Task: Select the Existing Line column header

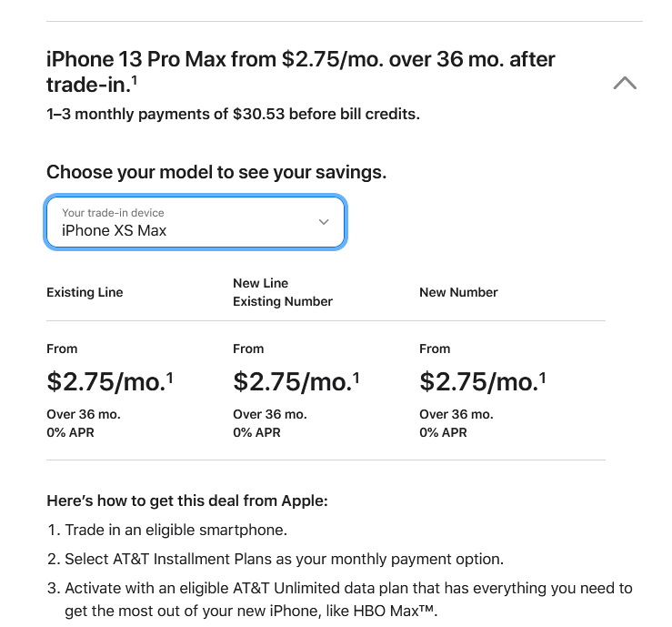Action: (85, 292)
